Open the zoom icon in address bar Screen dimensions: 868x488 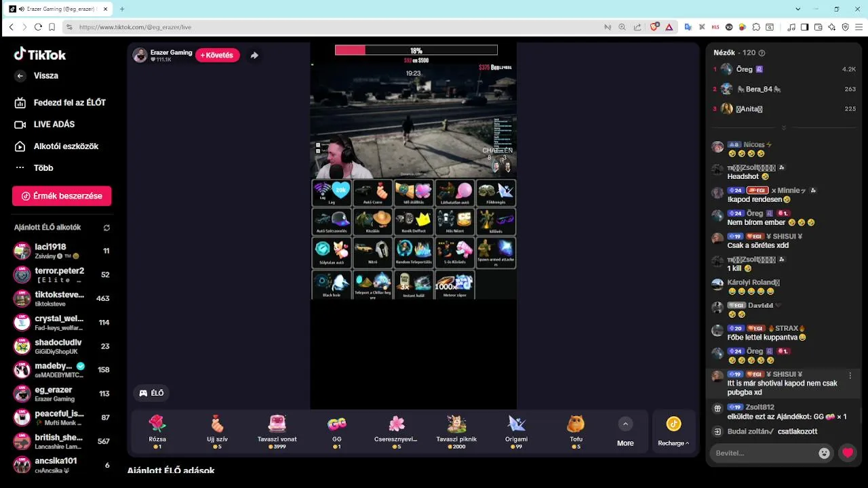click(x=623, y=27)
